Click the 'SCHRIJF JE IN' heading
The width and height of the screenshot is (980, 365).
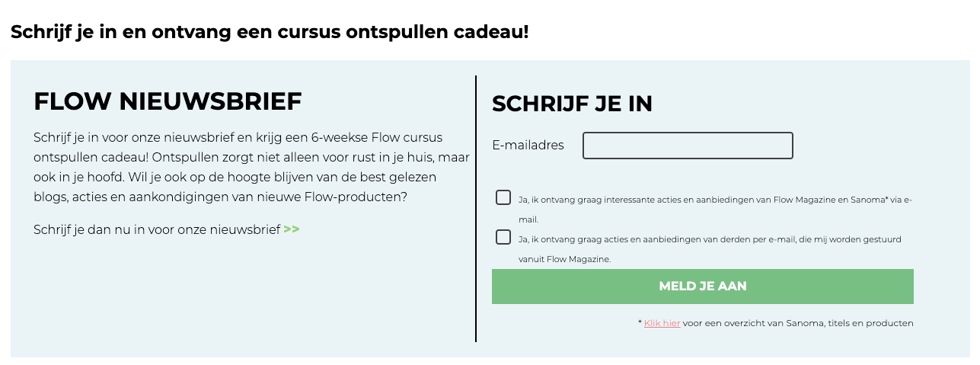click(572, 104)
